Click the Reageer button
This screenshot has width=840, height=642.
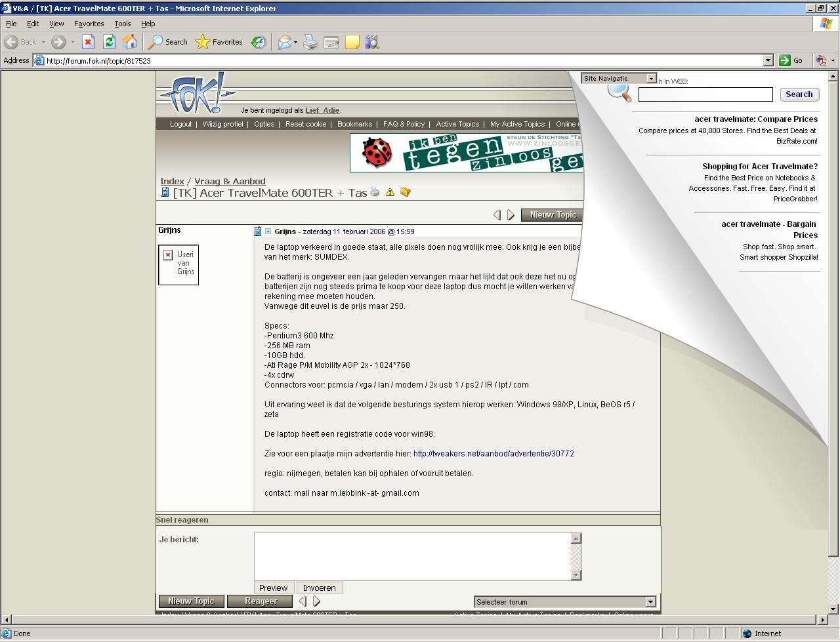(261, 601)
